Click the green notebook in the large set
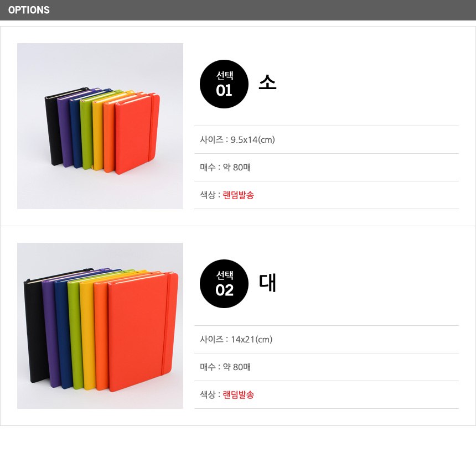Viewport: 476px width, 458px height. [x=74, y=334]
